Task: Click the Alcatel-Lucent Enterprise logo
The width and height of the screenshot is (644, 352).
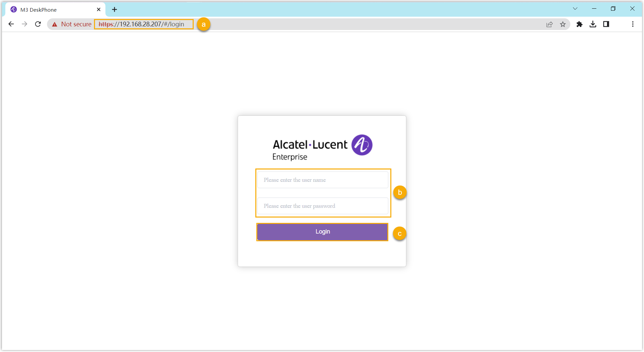Action: (x=322, y=147)
